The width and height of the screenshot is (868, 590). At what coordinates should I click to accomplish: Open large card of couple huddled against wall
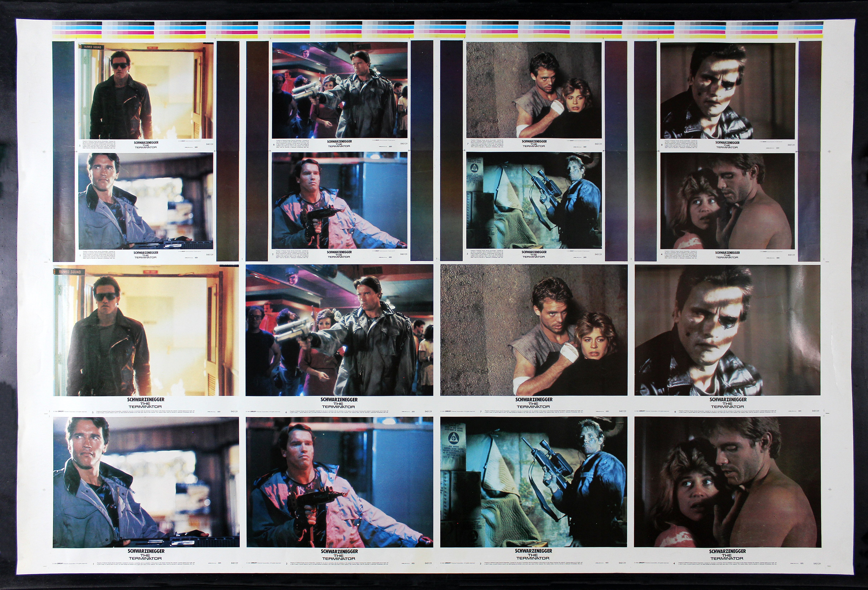point(534,331)
